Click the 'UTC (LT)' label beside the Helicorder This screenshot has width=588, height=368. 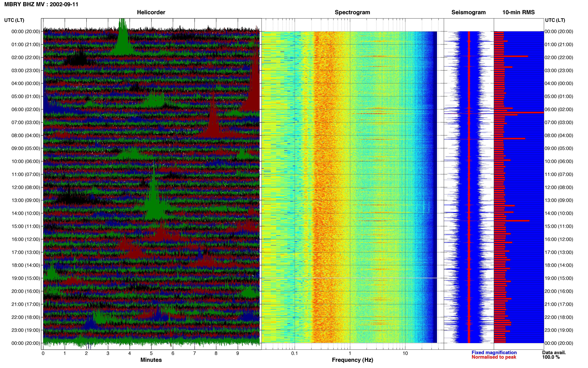[14, 20]
